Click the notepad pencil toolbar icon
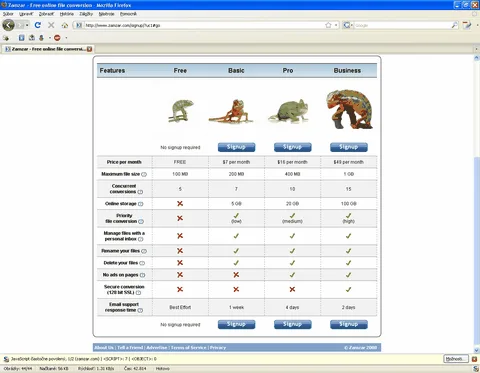The width and height of the screenshot is (480, 373). (x=467, y=25)
